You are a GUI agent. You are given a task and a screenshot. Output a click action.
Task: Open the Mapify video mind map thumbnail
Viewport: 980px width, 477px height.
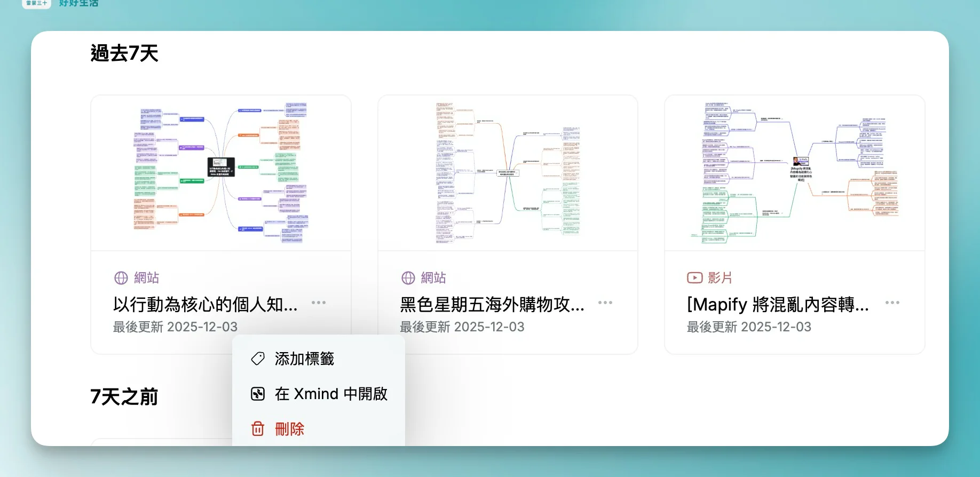pos(794,173)
